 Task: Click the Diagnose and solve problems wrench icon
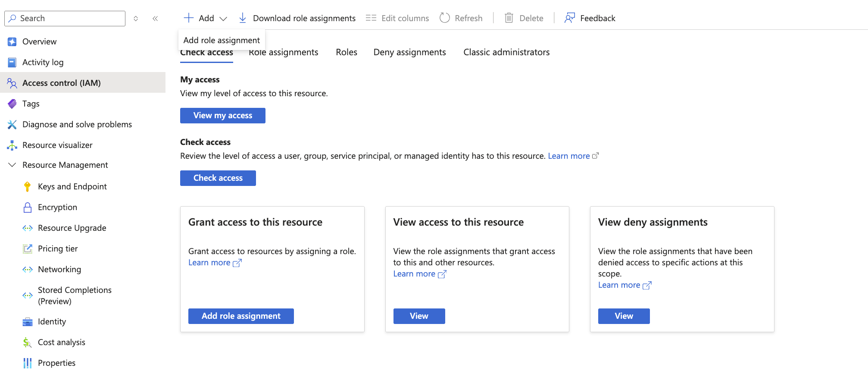(x=12, y=125)
